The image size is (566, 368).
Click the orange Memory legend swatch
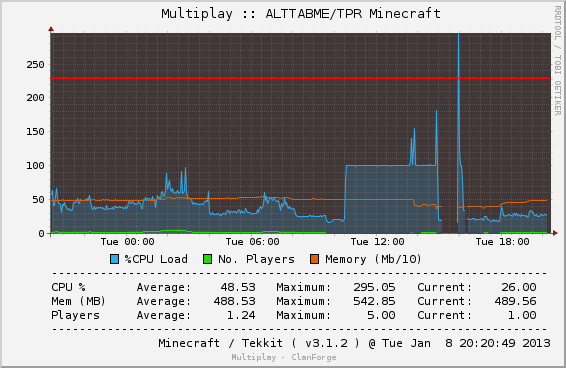pyautogui.click(x=314, y=259)
